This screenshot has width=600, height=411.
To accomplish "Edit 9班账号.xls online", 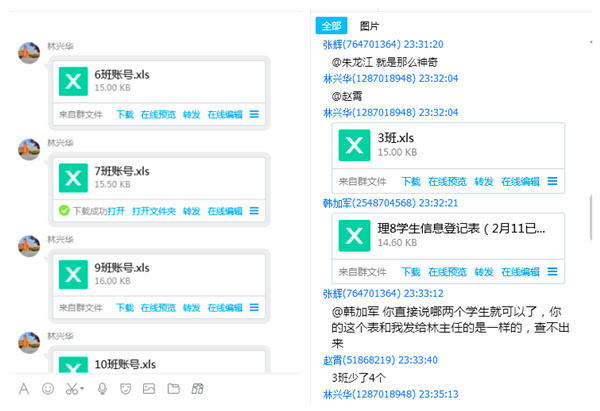I will pyautogui.click(x=225, y=308).
